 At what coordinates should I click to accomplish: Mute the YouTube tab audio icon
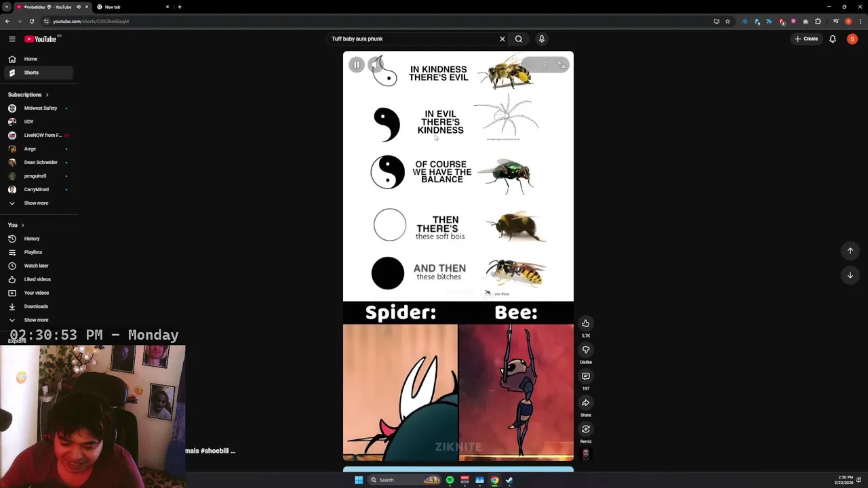(79, 7)
